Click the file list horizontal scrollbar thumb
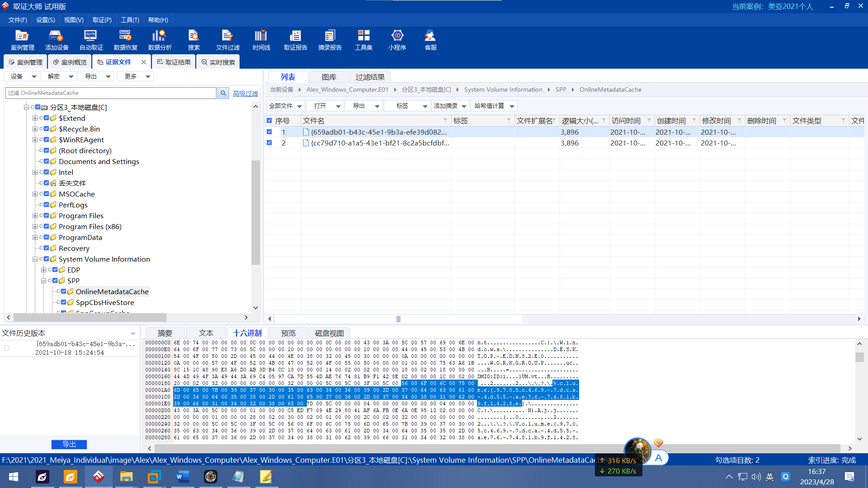Viewport: 868px width, 488px height. tap(398, 319)
